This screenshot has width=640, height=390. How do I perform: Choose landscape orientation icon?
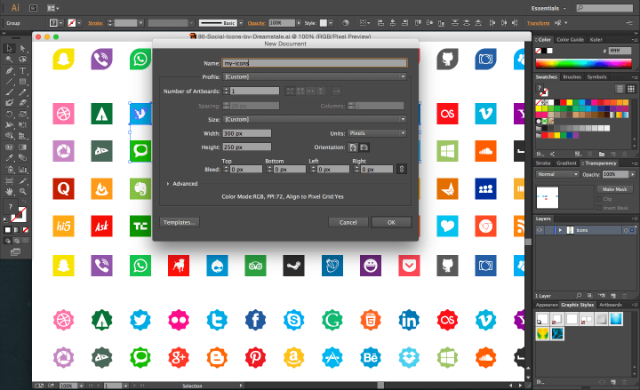pos(364,147)
